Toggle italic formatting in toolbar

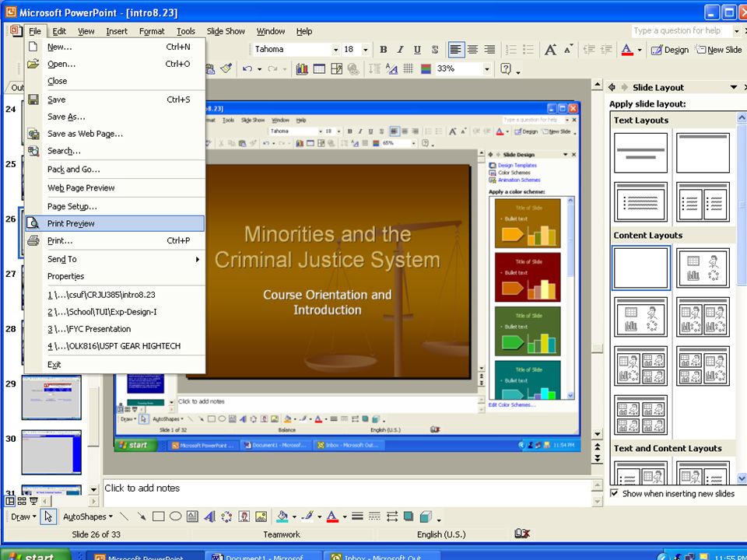pos(400,50)
